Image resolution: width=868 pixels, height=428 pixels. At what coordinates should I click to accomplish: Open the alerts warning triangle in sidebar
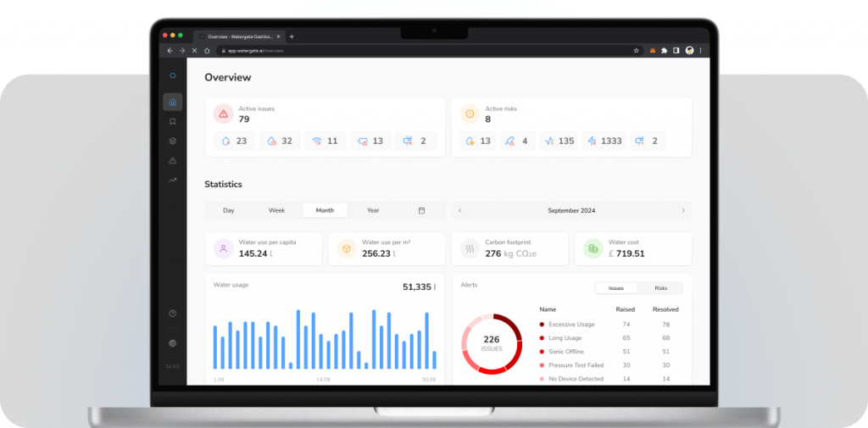coord(173,160)
